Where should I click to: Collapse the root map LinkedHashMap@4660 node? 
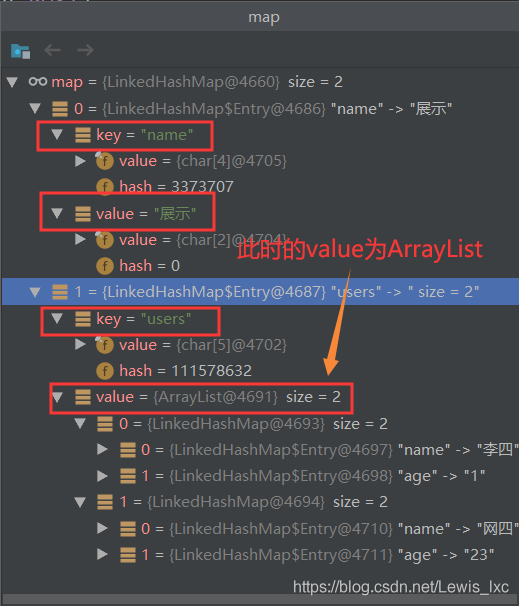pos(12,82)
